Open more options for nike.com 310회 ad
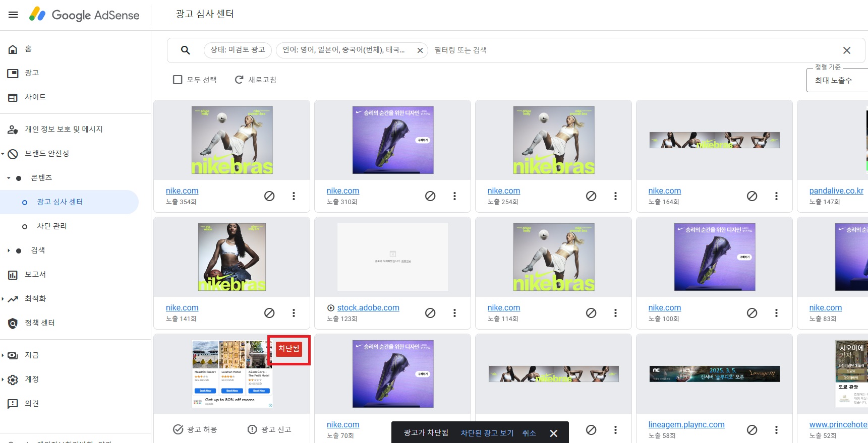Image resolution: width=868 pixels, height=443 pixels. tap(454, 196)
